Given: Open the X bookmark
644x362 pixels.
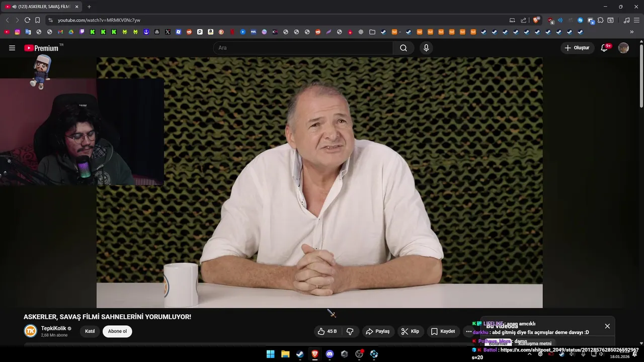Looking at the screenshot, I should (x=168, y=32).
